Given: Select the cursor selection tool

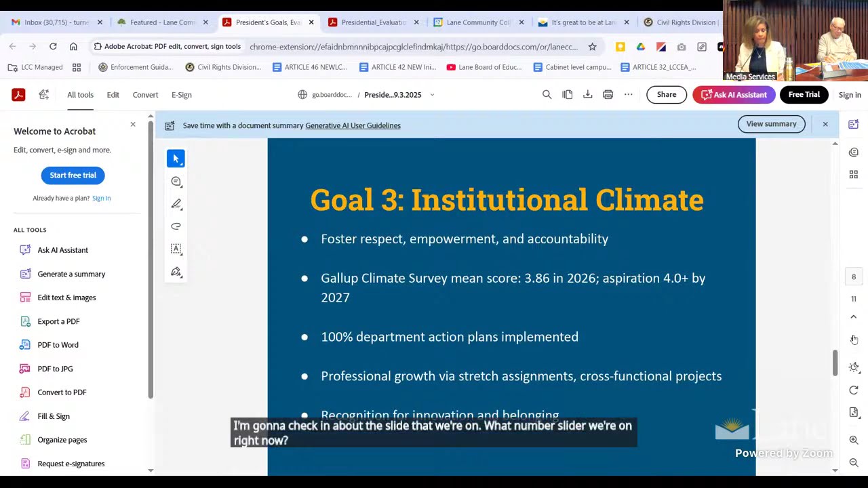Looking at the screenshot, I should [x=176, y=159].
